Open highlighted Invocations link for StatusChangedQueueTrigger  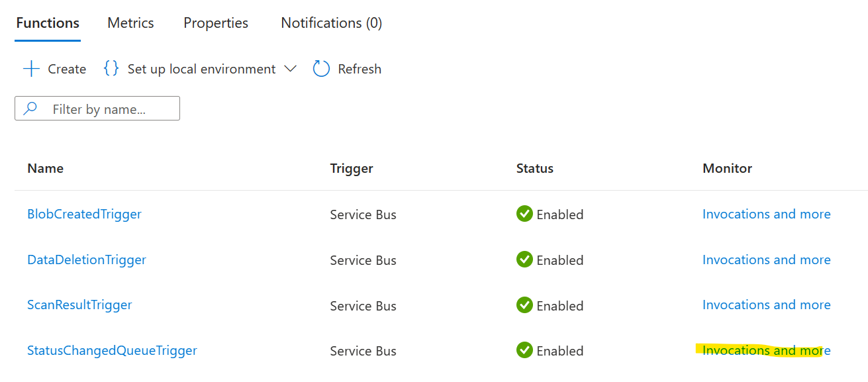(x=766, y=350)
